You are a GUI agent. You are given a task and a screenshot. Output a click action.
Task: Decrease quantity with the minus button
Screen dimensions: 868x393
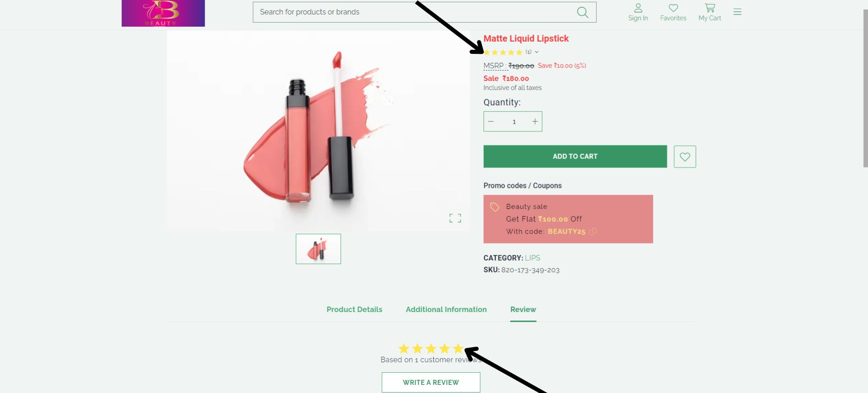(491, 121)
